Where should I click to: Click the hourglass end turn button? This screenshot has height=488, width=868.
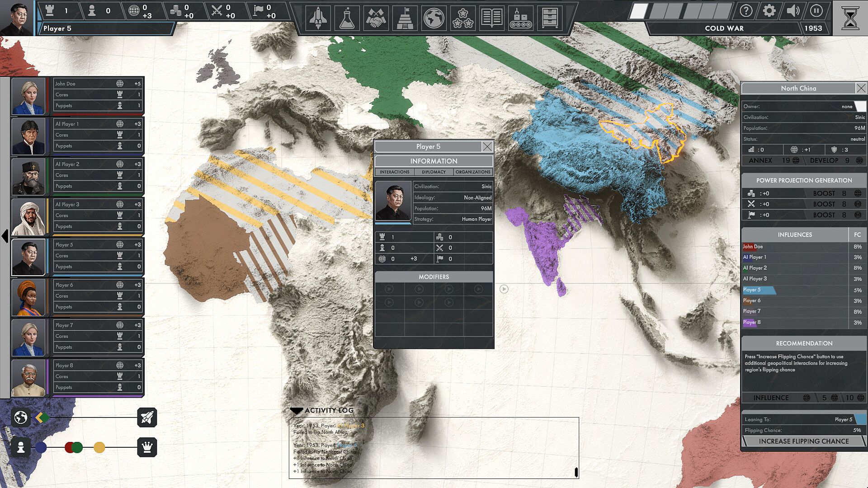(850, 18)
